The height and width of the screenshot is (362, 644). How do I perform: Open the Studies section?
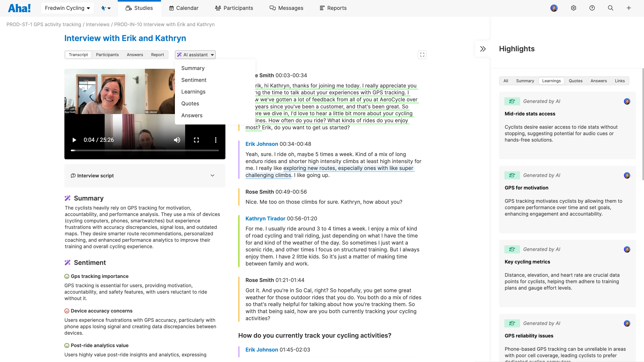coord(139,8)
